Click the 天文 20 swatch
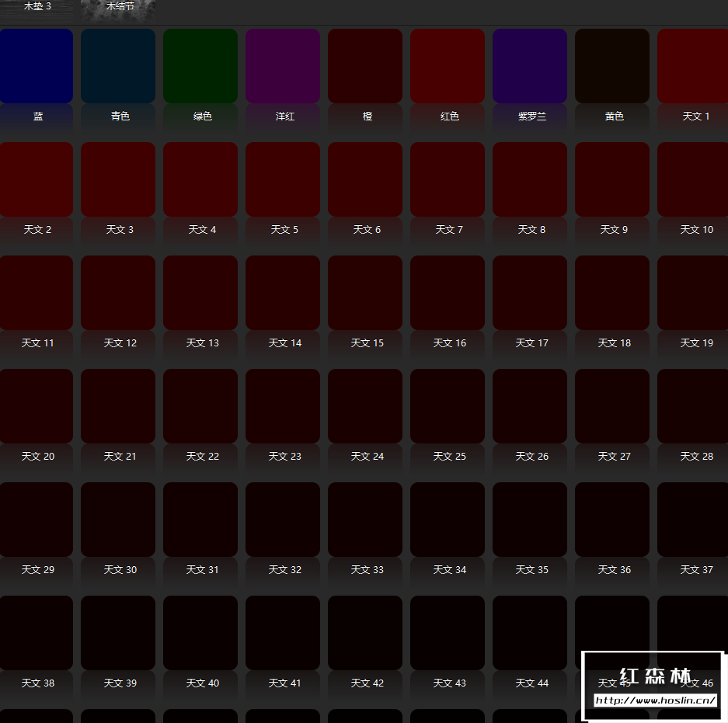Screen dimensions: 728x723 [37, 406]
